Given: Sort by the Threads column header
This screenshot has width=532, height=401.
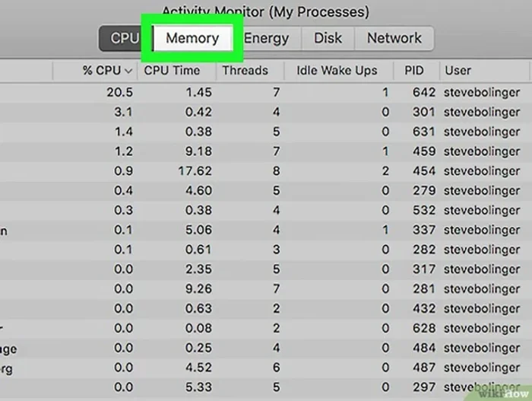Looking at the screenshot, I should pos(250,71).
